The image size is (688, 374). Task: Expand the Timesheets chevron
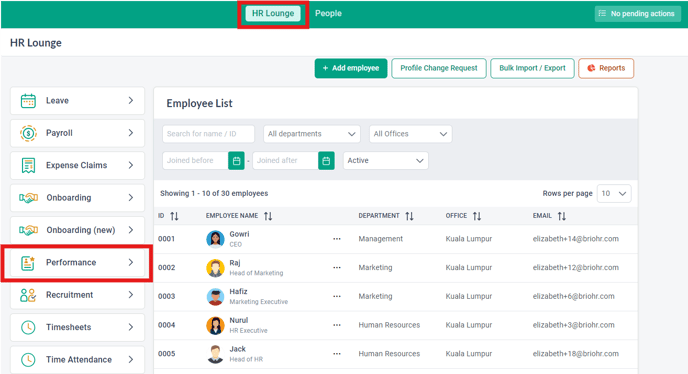[131, 327]
